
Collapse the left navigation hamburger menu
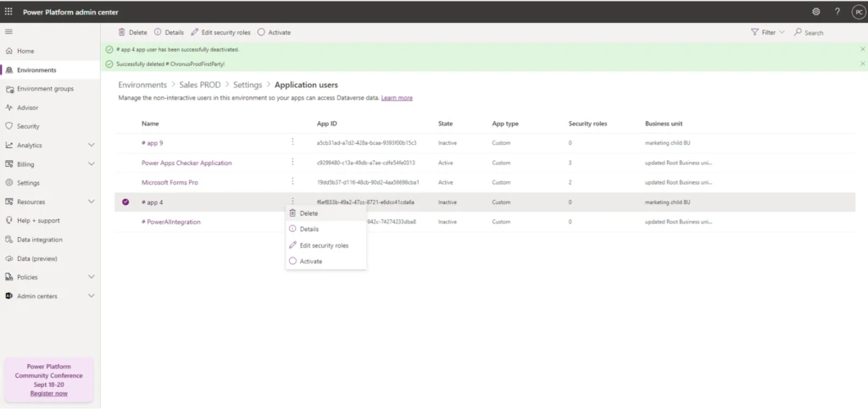point(9,31)
